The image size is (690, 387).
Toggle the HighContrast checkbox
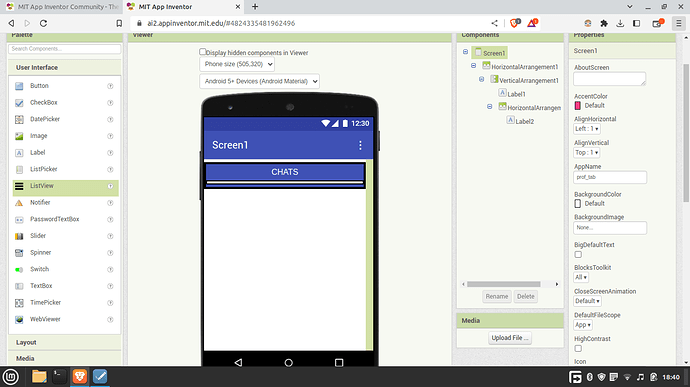[578, 349]
